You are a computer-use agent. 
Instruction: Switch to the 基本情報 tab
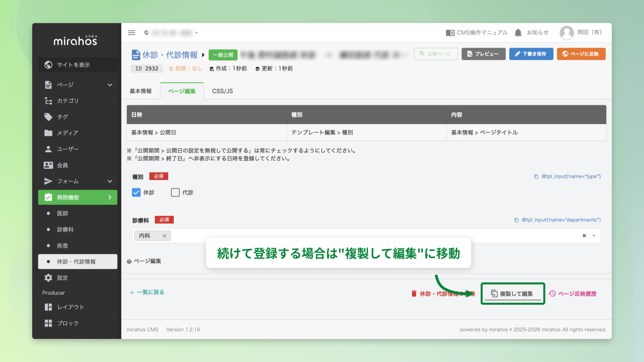[x=141, y=91]
